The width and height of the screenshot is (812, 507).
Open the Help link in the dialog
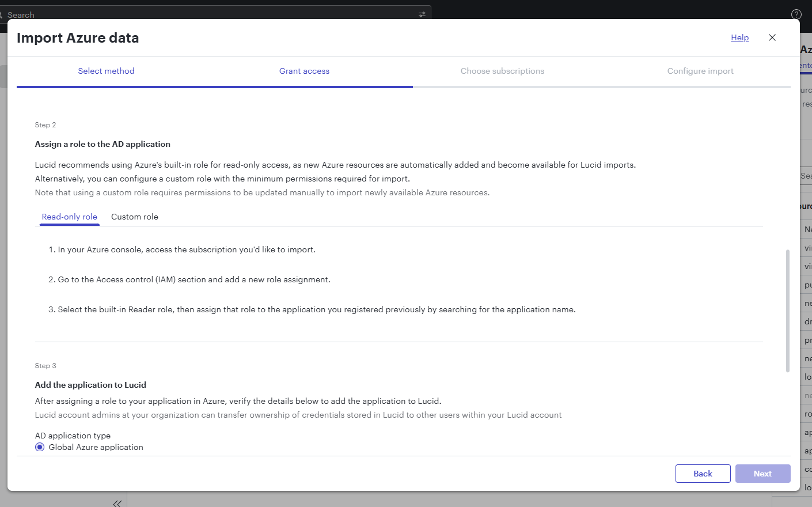[739, 37]
